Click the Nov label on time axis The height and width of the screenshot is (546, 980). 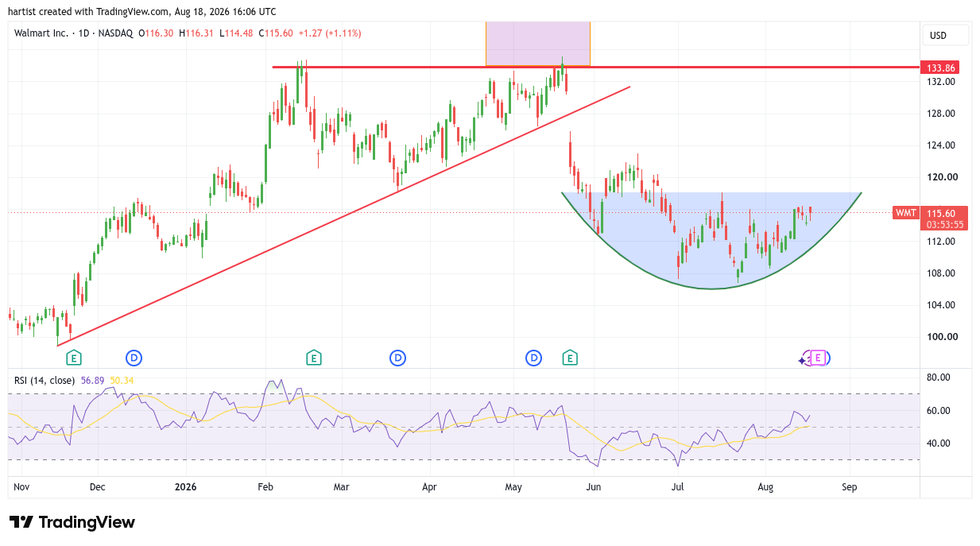tap(21, 487)
